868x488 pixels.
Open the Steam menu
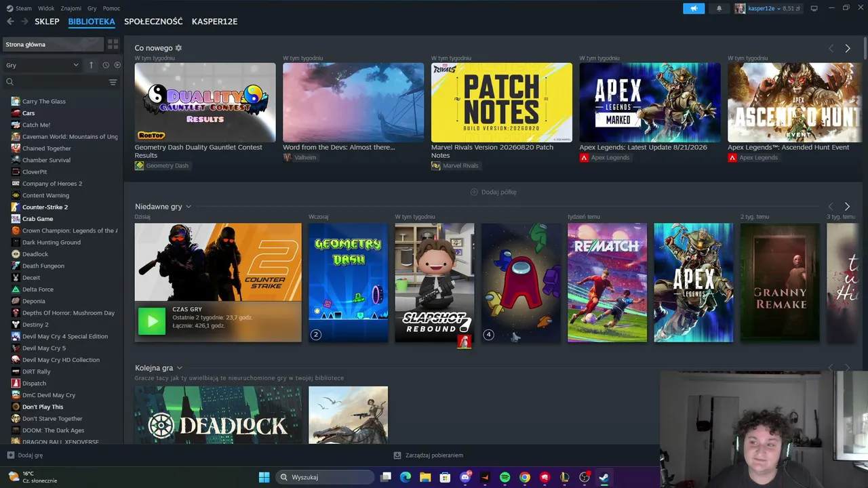coord(24,8)
